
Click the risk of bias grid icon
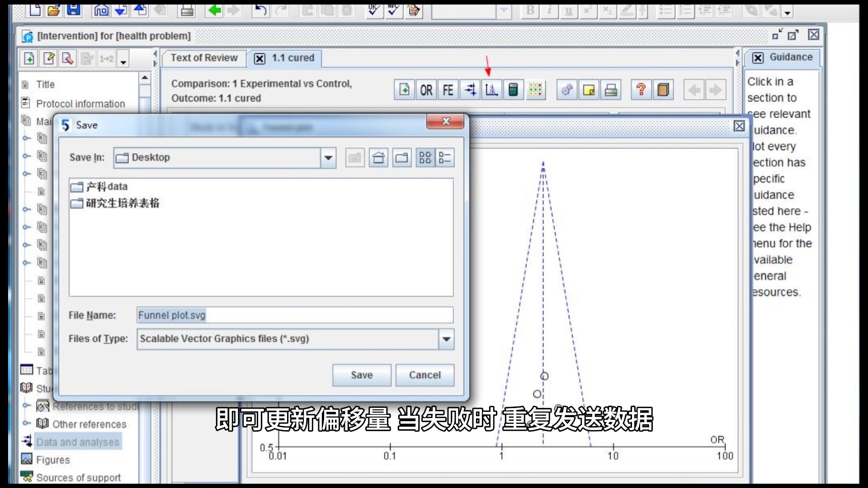[535, 90]
